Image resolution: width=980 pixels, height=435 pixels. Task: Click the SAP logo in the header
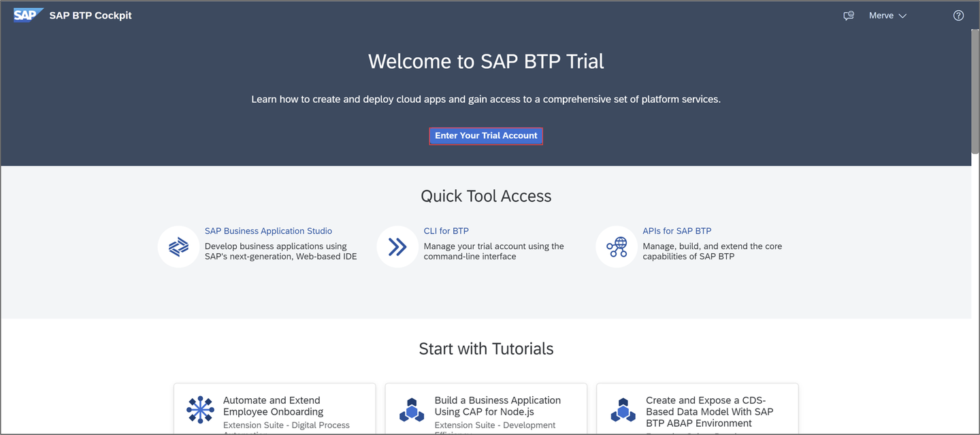tap(29, 15)
